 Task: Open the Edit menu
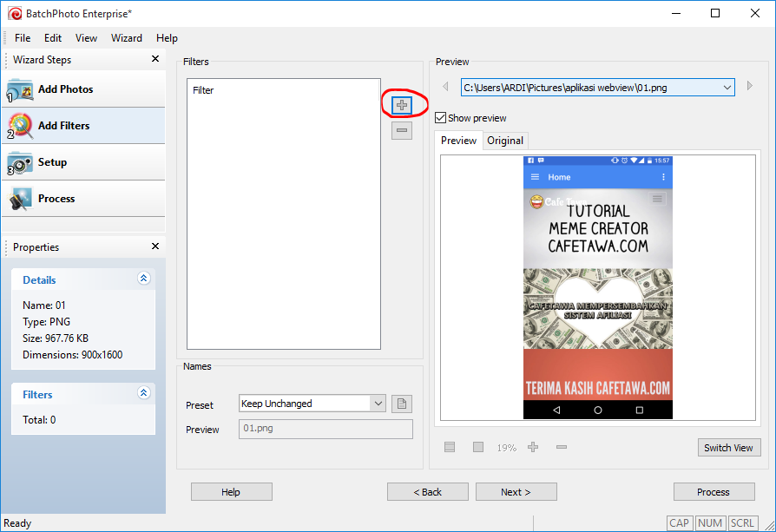[52, 38]
